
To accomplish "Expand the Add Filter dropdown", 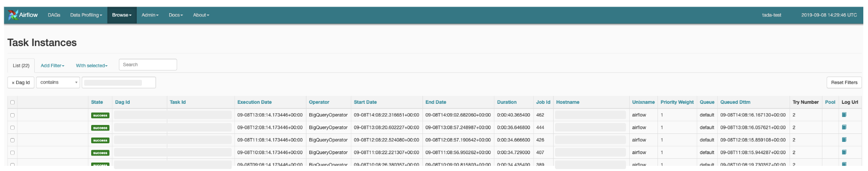I will (53, 66).
